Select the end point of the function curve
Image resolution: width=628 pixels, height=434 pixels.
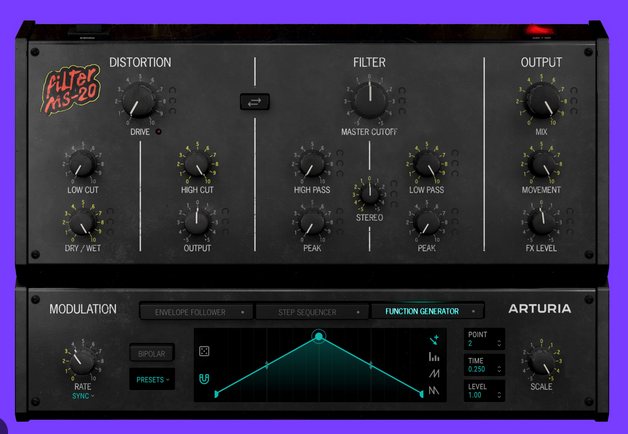(x=421, y=394)
